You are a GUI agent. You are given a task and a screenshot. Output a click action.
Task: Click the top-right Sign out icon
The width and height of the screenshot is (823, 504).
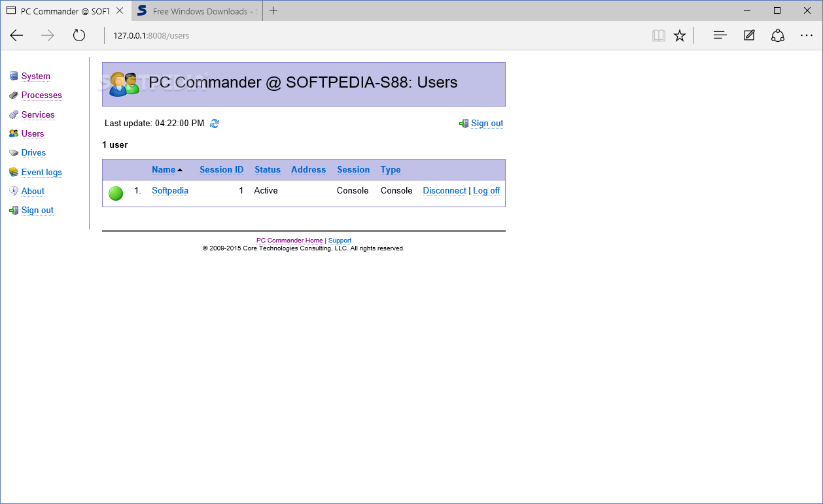464,124
